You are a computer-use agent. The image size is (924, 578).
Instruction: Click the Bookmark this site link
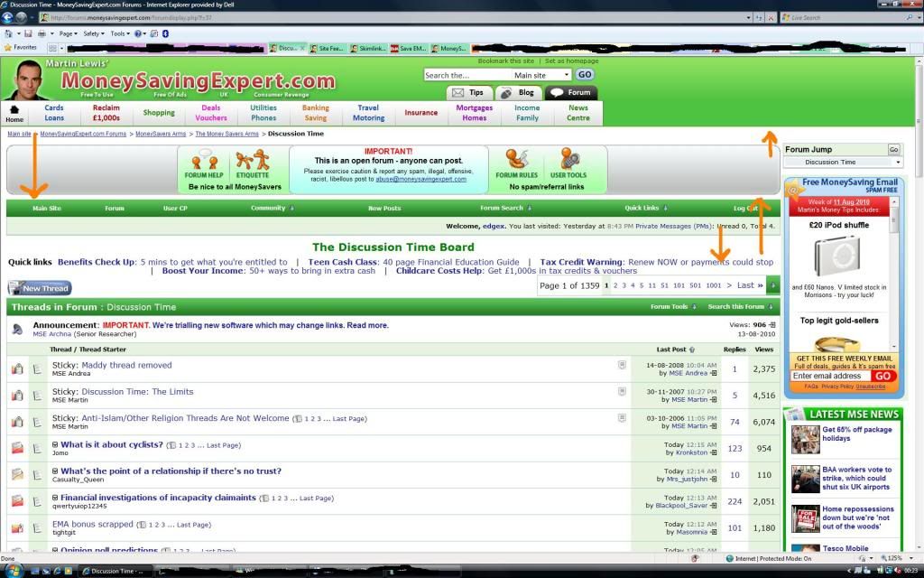point(505,61)
